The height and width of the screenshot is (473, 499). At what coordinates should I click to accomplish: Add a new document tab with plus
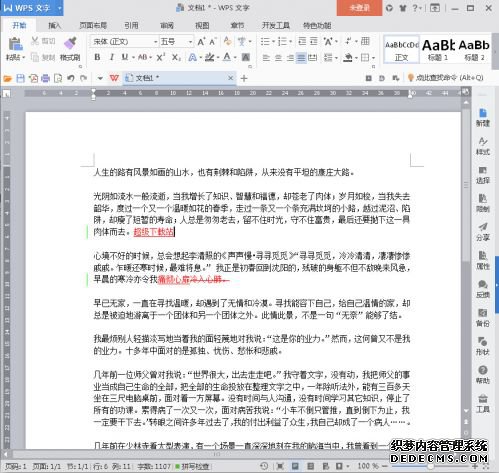tap(244, 78)
